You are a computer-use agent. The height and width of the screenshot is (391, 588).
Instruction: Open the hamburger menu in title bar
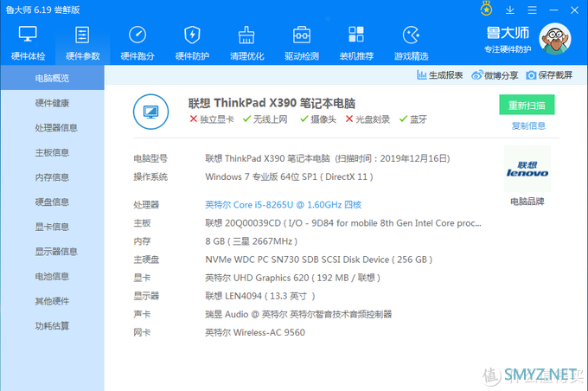pyautogui.click(x=532, y=10)
